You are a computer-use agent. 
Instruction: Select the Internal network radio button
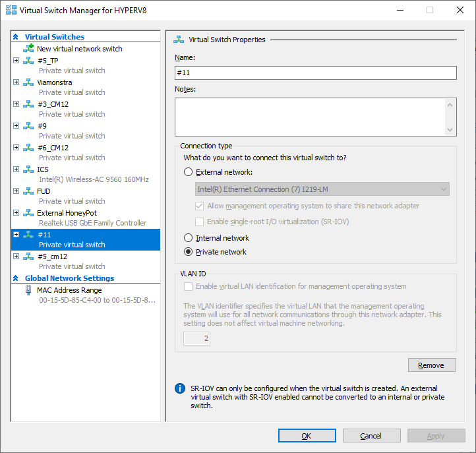(x=188, y=238)
